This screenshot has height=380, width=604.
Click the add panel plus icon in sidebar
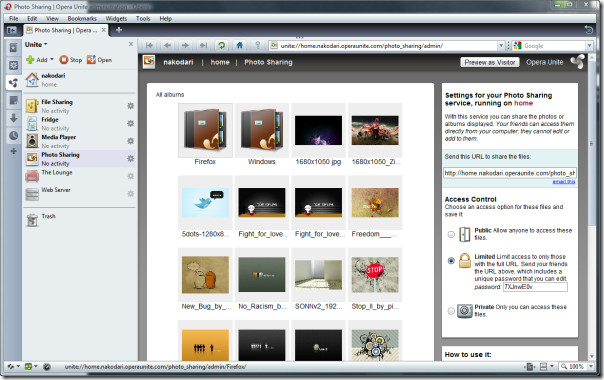(x=13, y=151)
